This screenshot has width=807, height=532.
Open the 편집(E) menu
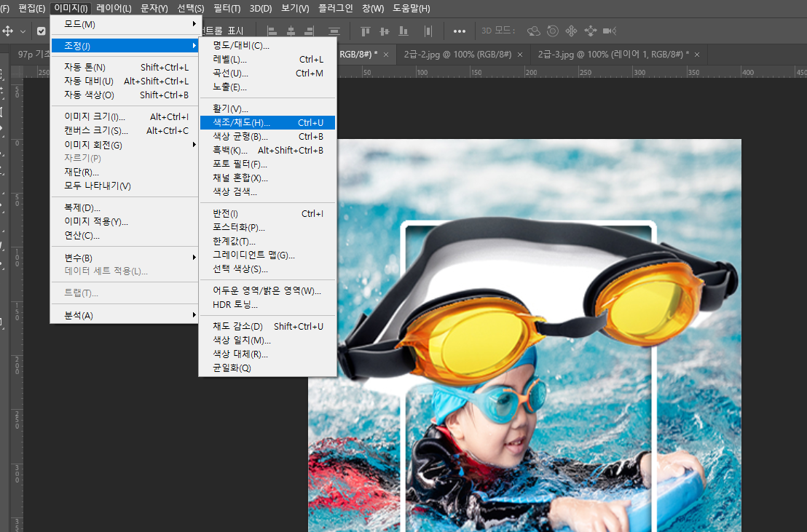[32, 8]
